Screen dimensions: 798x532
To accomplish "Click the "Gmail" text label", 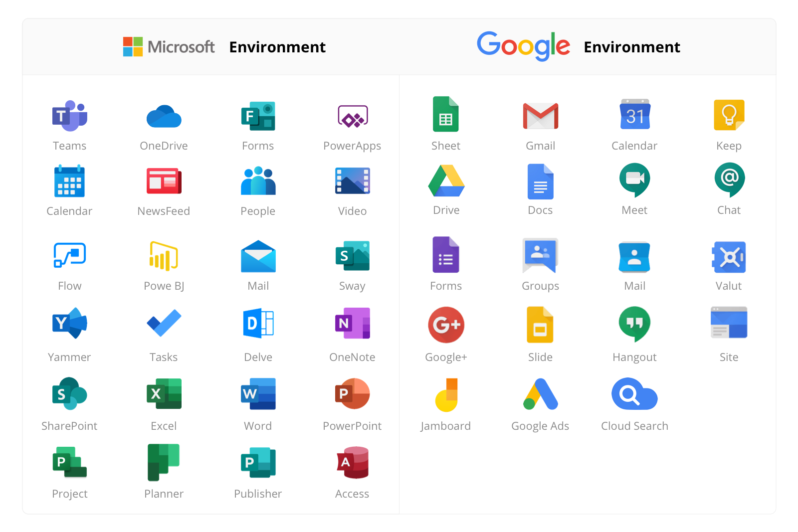I will pos(541,146).
